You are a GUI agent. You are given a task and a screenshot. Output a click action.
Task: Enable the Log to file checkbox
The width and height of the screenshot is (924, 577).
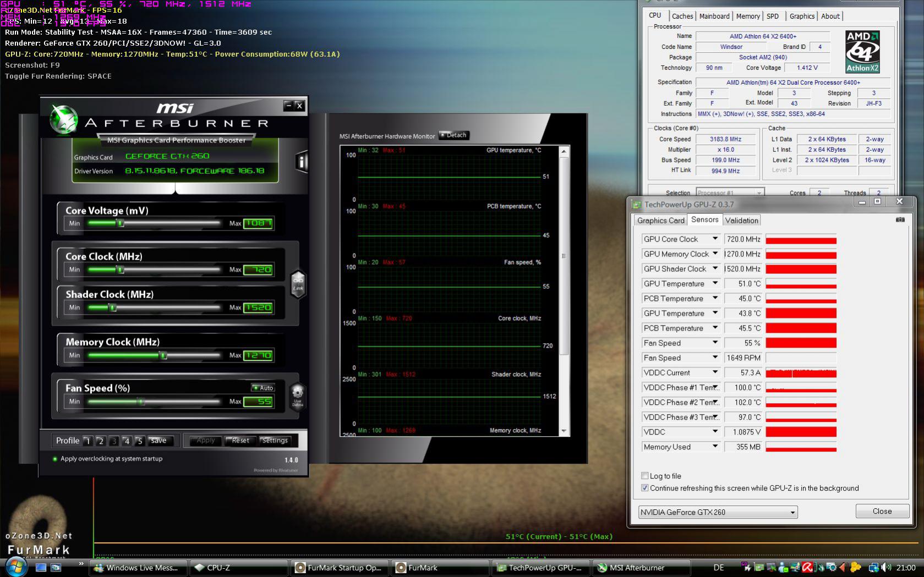click(645, 476)
